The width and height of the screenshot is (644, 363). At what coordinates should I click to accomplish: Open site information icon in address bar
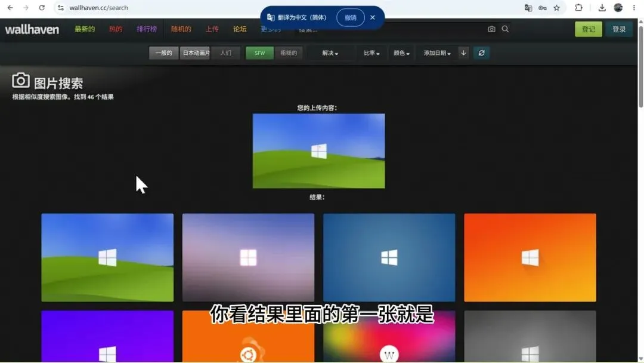click(61, 8)
